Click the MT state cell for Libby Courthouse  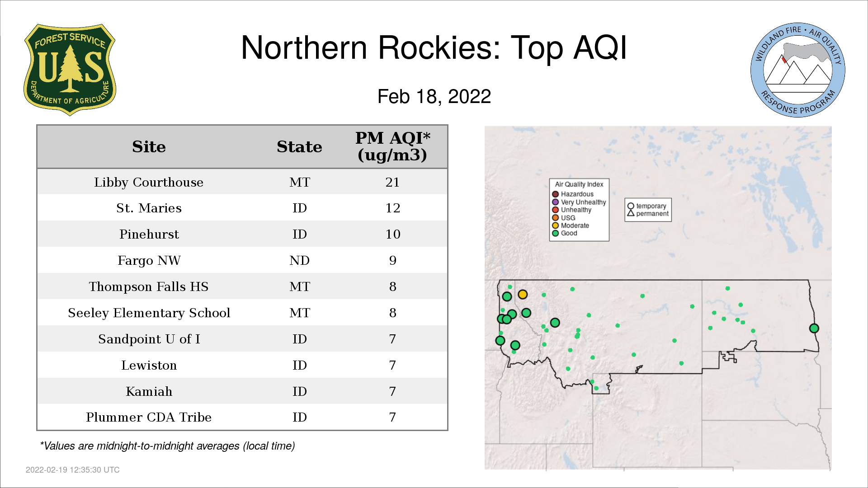299,182
